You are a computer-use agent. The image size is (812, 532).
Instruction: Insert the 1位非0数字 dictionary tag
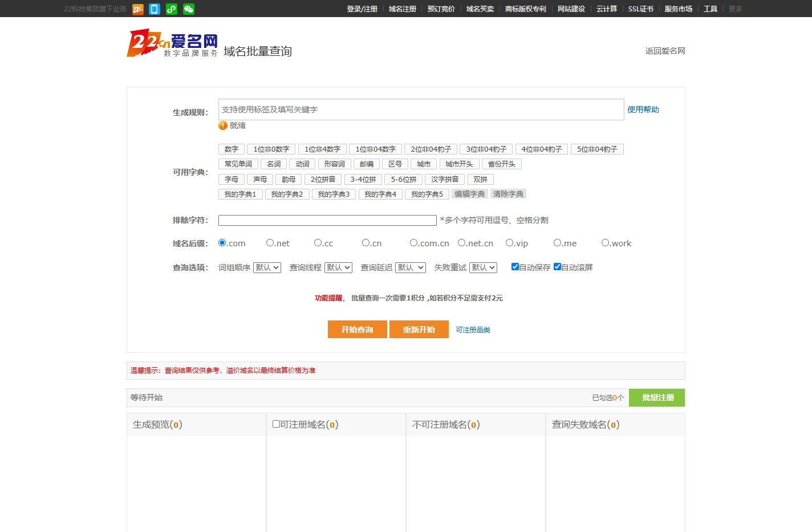tap(271, 149)
